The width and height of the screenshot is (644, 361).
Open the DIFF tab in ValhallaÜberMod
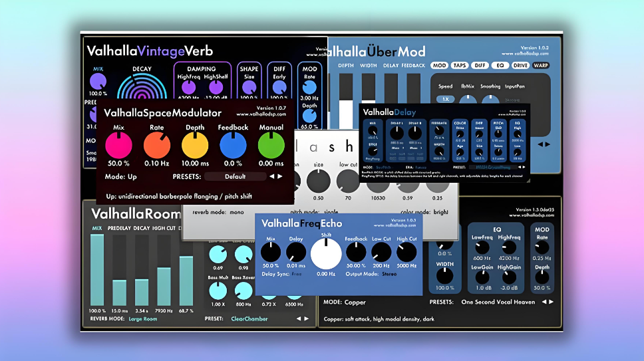tap(480, 65)
